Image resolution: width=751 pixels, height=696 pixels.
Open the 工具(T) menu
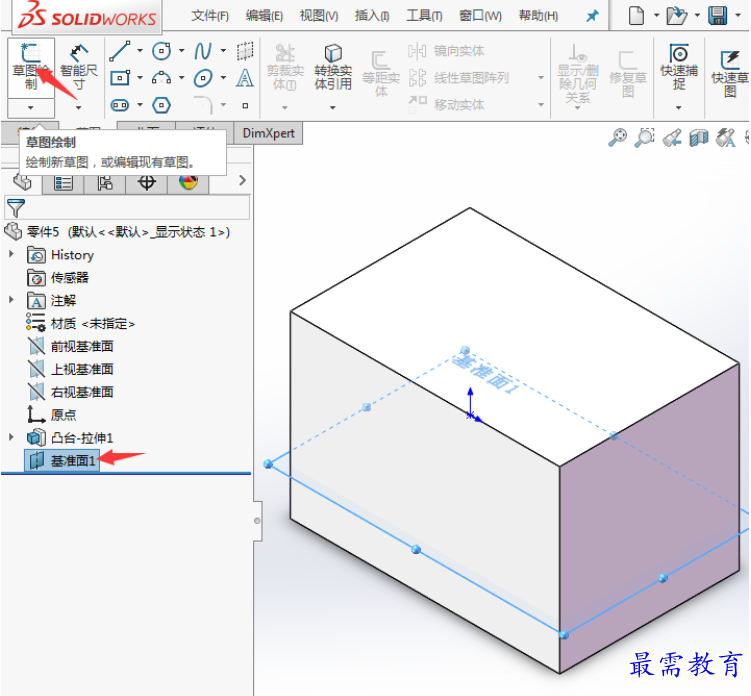coord(424,16)
